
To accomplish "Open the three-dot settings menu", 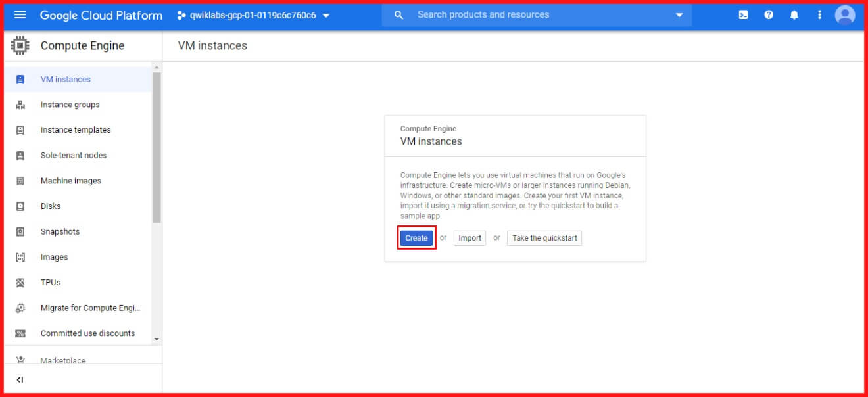I will pyautogui.click(x=819, y=14).
